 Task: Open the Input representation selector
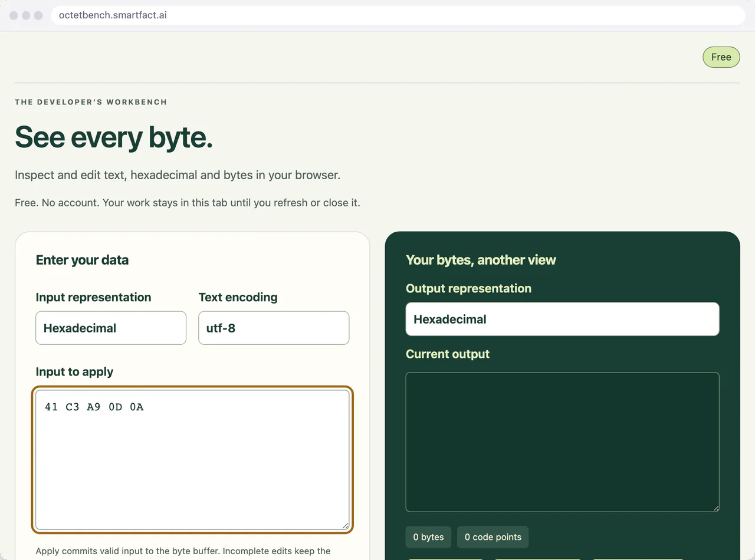(111, 328)
